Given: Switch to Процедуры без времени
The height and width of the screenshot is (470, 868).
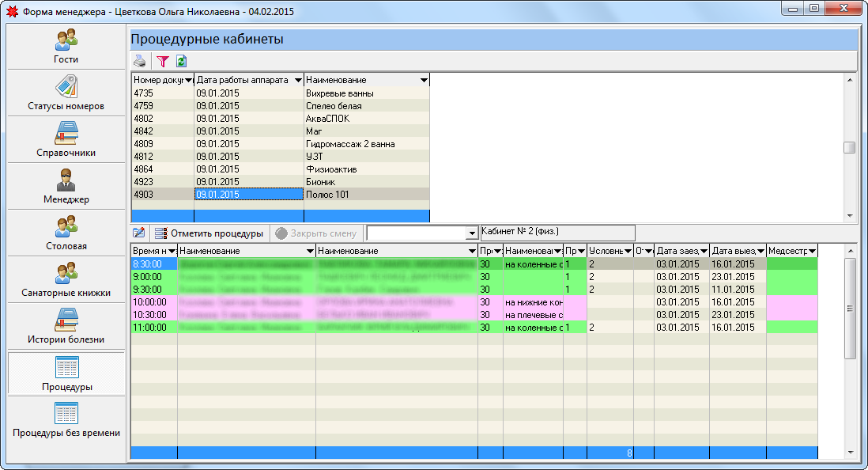Looking at the screenshot, I should [x=66, y=420].
